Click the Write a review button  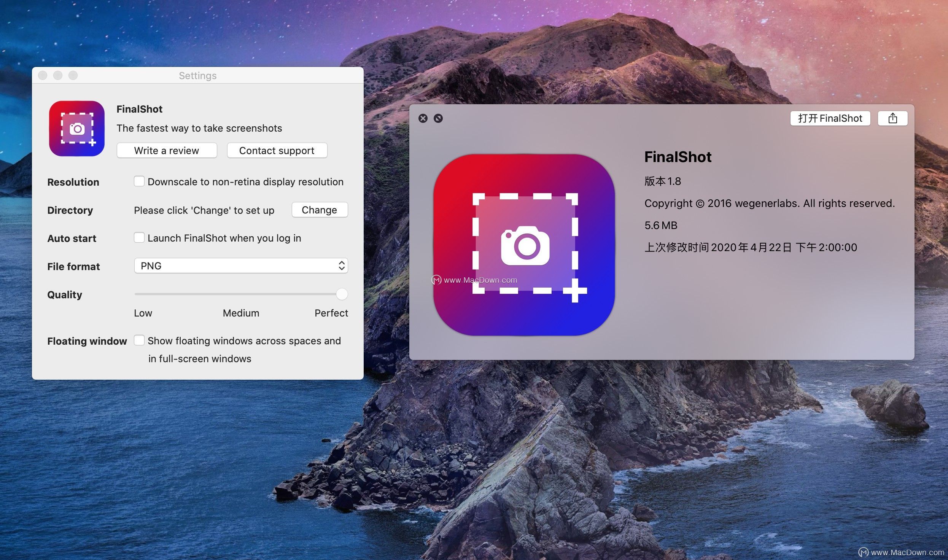pos(167,150)
